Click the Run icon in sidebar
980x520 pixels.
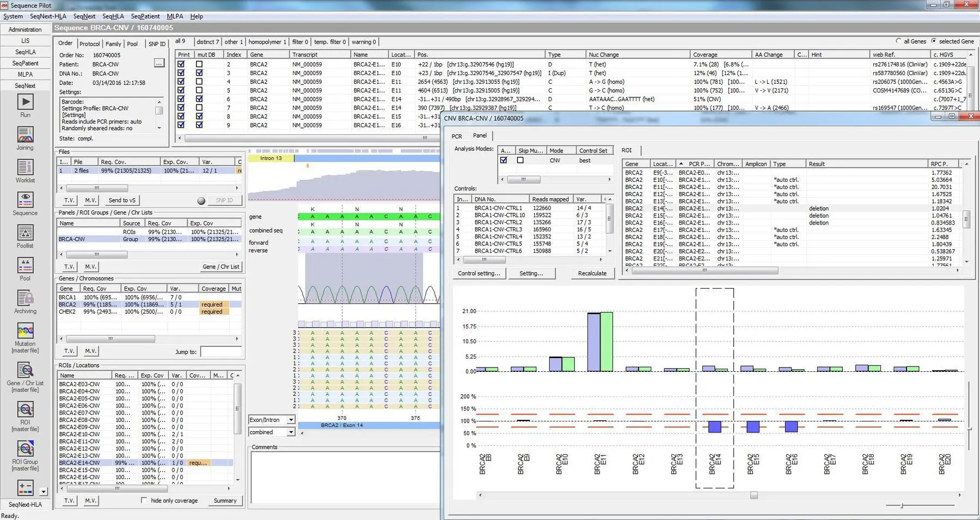[x=25, y=102]
